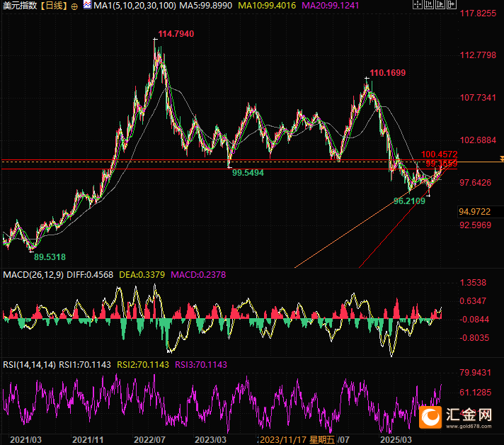Click the 79.9431 RSI axis label
This screenshot has height=445, width=504.
pos(476,372)
